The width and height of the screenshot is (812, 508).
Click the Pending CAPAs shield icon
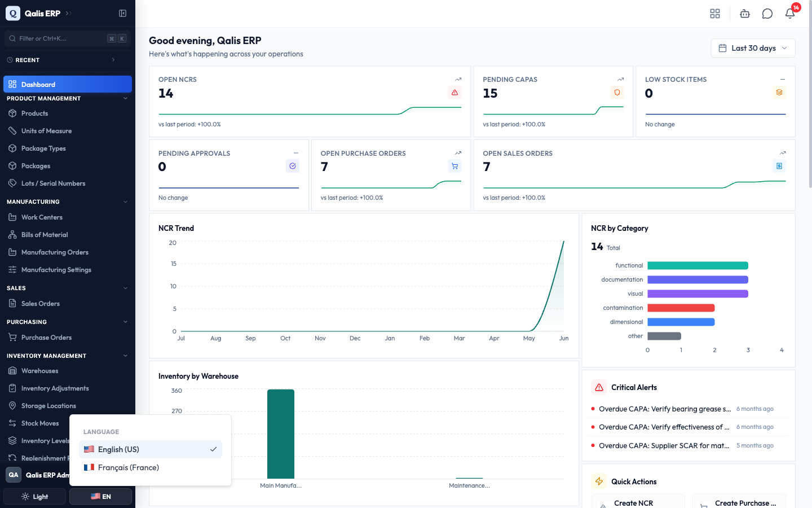[617, 93]
